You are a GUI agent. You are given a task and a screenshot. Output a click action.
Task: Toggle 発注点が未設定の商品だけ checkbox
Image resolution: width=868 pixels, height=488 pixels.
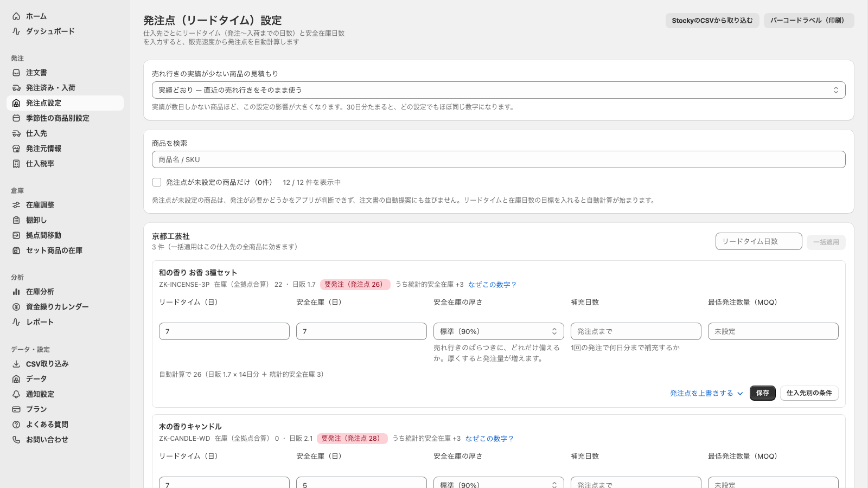(157, 182)
